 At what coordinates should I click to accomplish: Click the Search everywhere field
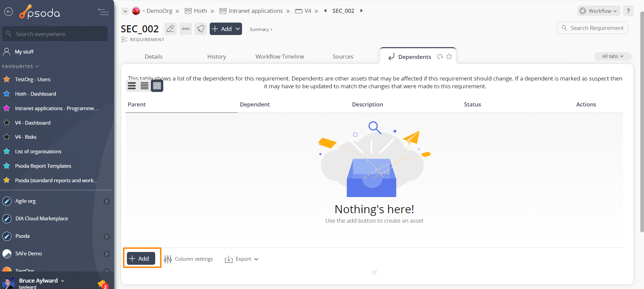pyautogui.click(x=55, y=34)
